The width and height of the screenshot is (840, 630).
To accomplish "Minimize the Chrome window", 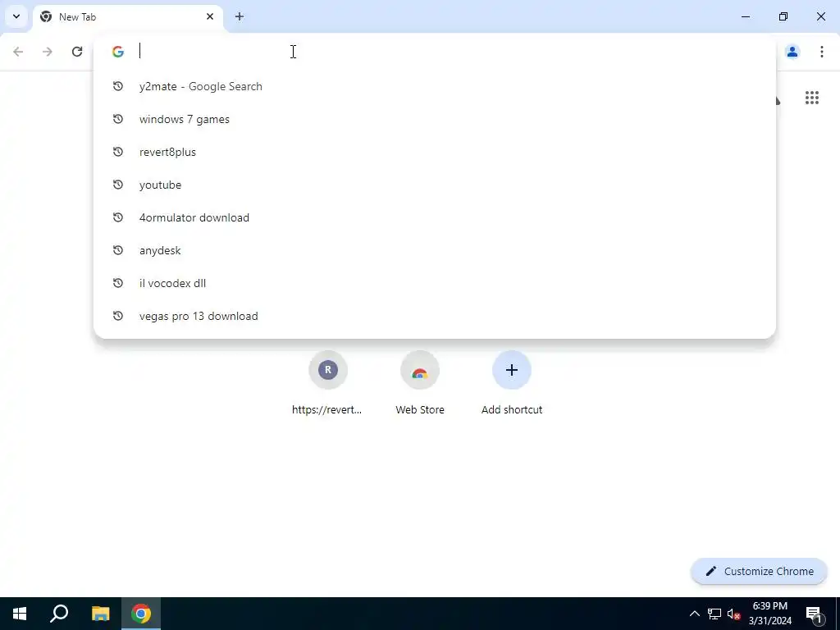I will click(745, 16).
